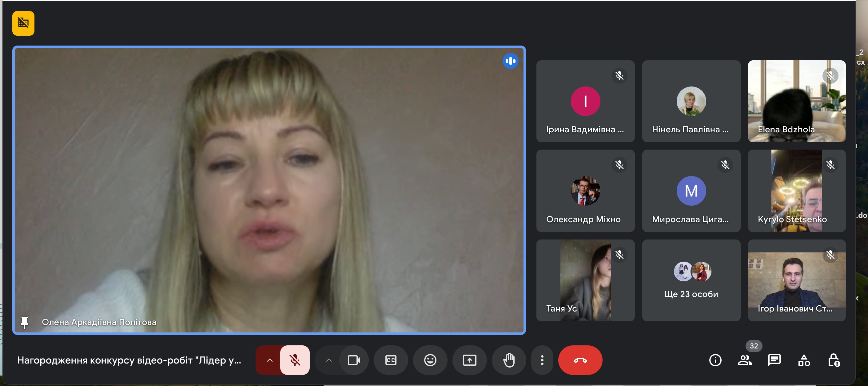Expand audio settings arrow beside microphone
The width and height of the screenshot is (868, 386).
(269, 360)
